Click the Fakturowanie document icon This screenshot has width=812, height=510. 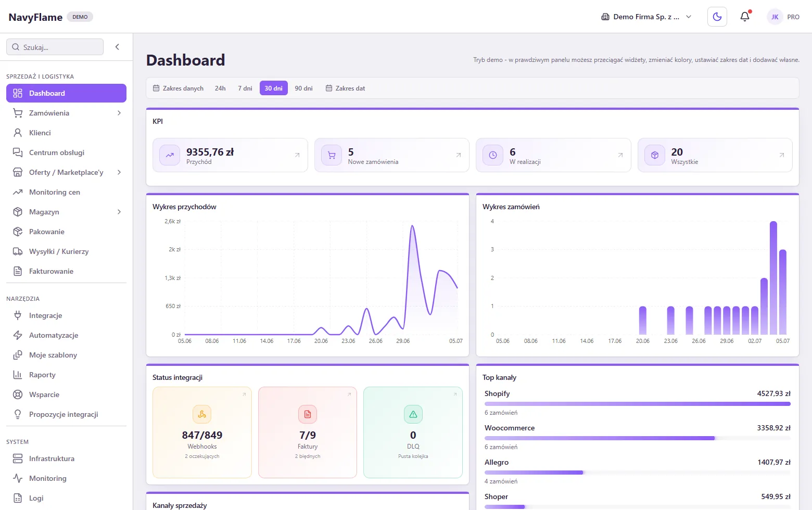[18, 271]
